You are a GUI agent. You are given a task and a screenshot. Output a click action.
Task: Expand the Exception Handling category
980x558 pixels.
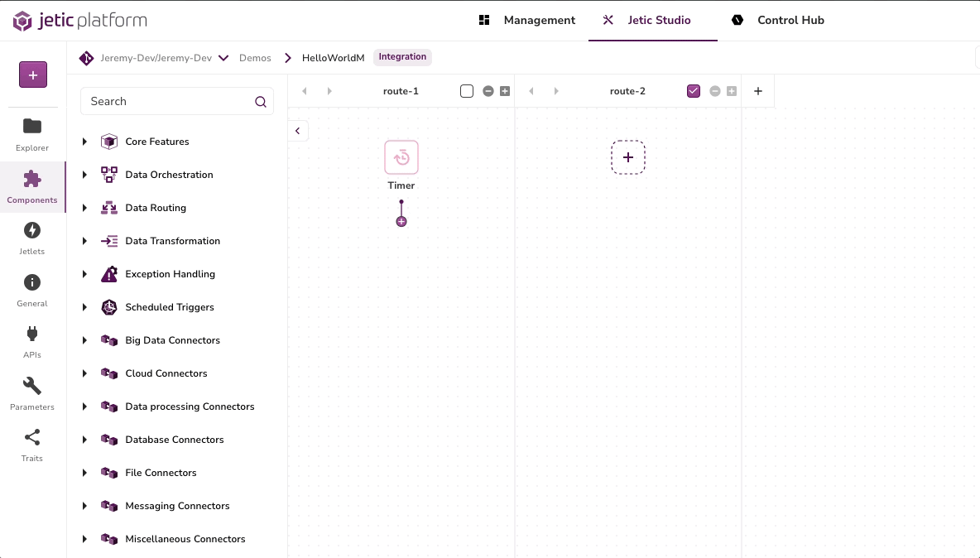(x=84, y=274)
